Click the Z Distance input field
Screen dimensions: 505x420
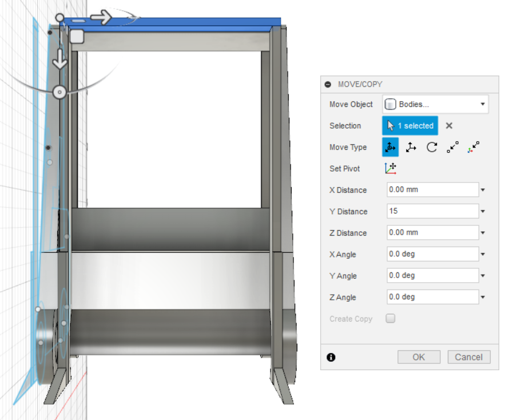point(432,232)
